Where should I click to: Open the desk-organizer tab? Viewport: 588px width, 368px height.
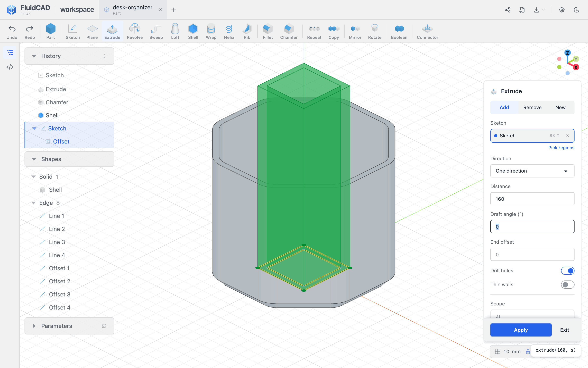[133, 10]
